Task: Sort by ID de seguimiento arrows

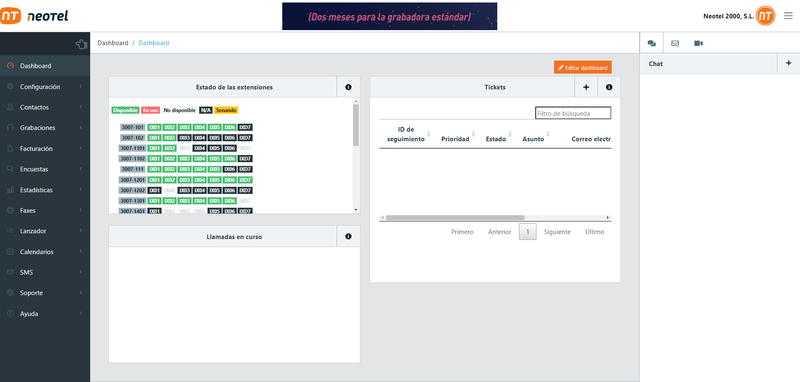Action: click(x=429, y=134)
